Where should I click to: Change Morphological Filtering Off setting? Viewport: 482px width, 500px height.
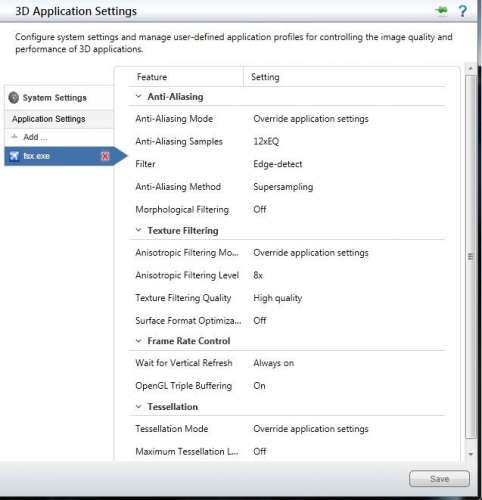[x=260, y=210]
